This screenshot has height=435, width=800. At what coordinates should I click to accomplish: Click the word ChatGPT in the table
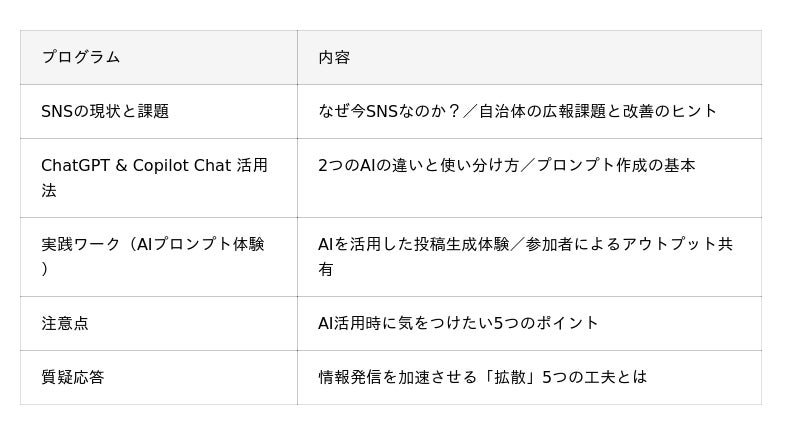pos(77,165)
